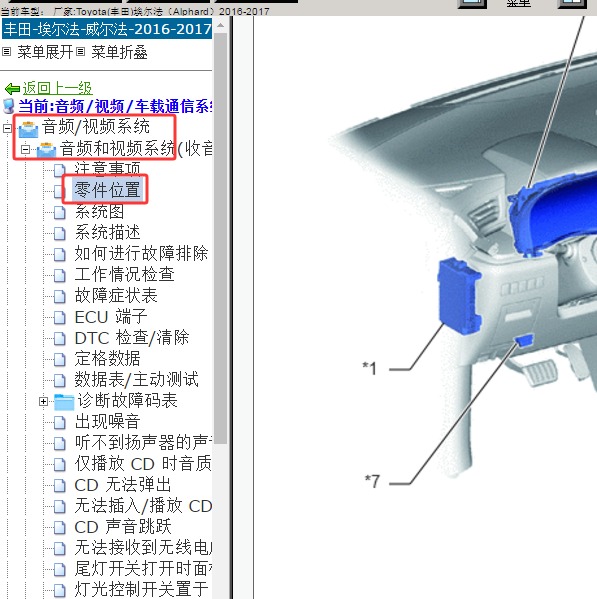Viewport: 597px width, 599px height.
Task: Click page icon beside 系统描述
Action: [60, 233]
